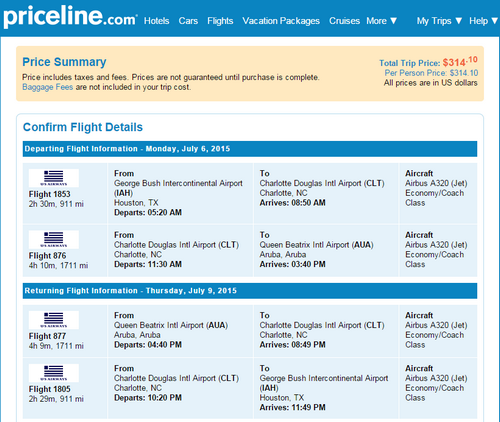This screenshot has width=500, height=422.
Task: Click the Per Person Price text
Action: pos(431,73)
